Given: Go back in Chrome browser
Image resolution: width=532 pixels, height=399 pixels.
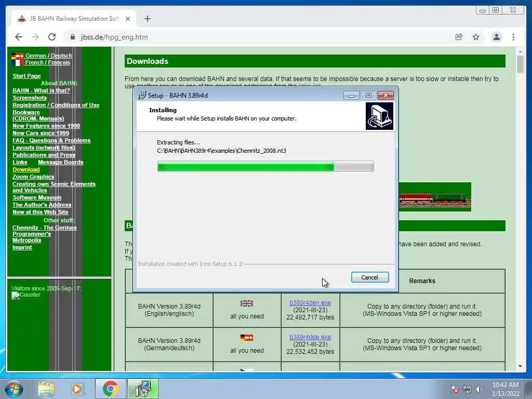Looking at the screenshot, I should tap(19, 37).
